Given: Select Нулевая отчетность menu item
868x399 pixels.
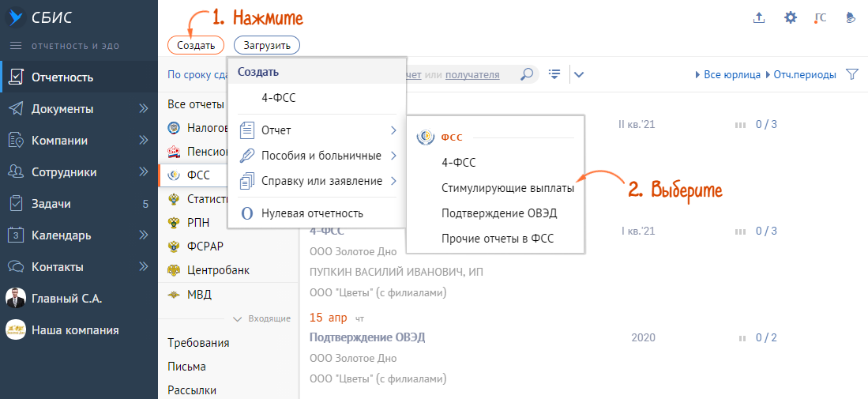Looking at the screenshot, I should (x=318, y=213).
